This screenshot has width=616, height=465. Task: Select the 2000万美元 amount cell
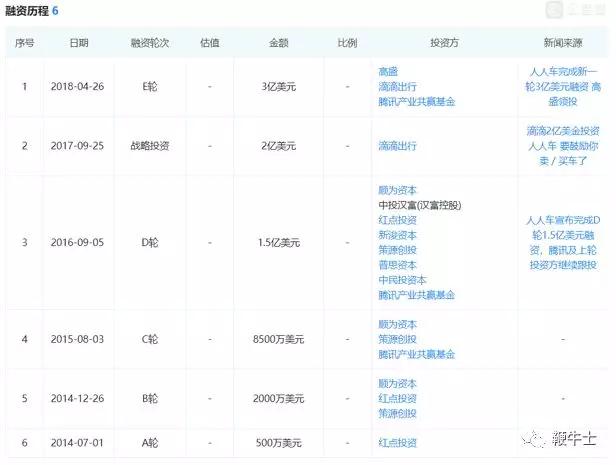[x=279, y=399]
